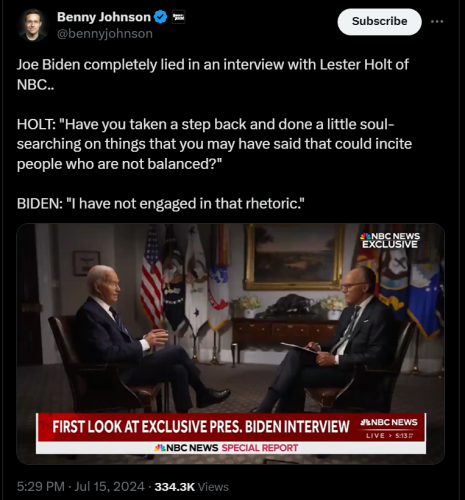View the 334.3K Views count
The image size is (465, 500).
[192, 487]
